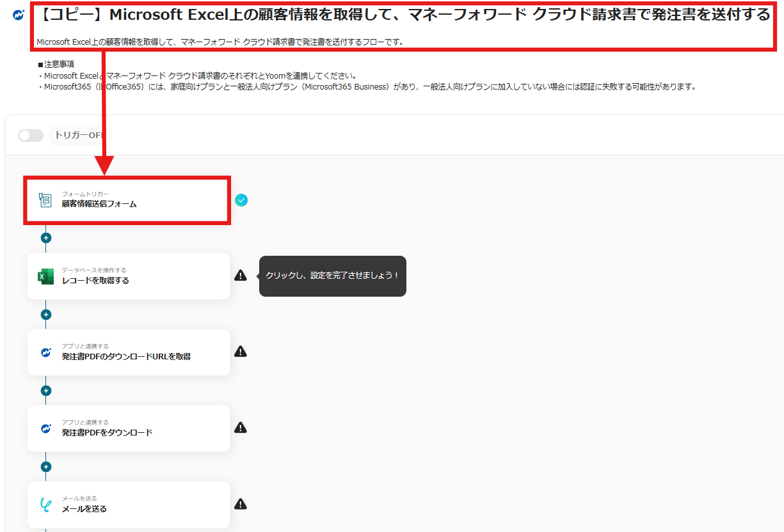Click the warning icon beside レコードを取得する
The width and height of the screenshot is (784, 532).
pos(241,276)
